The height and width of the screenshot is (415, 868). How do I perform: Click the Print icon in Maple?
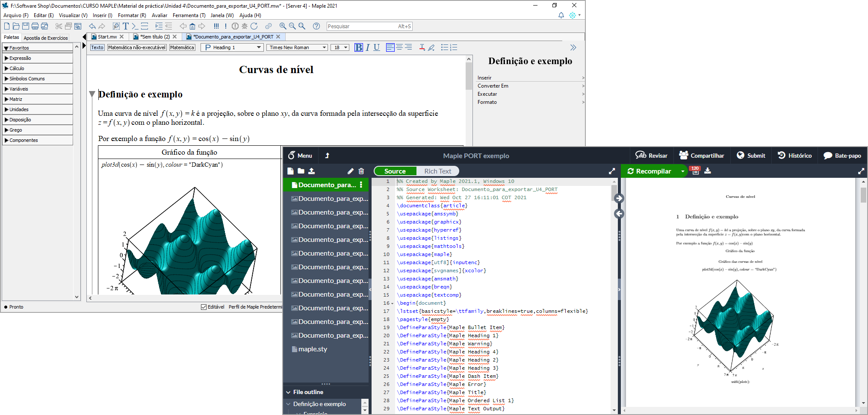click(35, 26)
